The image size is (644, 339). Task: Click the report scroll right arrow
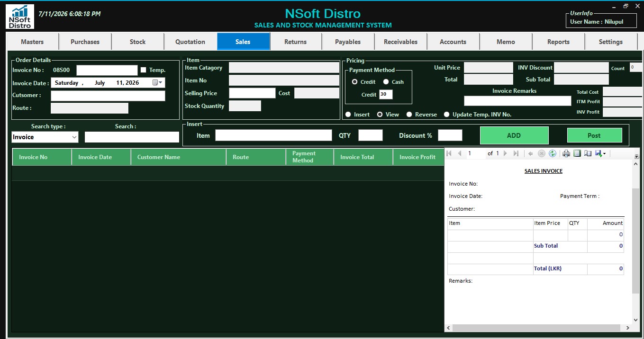[628, 328]
